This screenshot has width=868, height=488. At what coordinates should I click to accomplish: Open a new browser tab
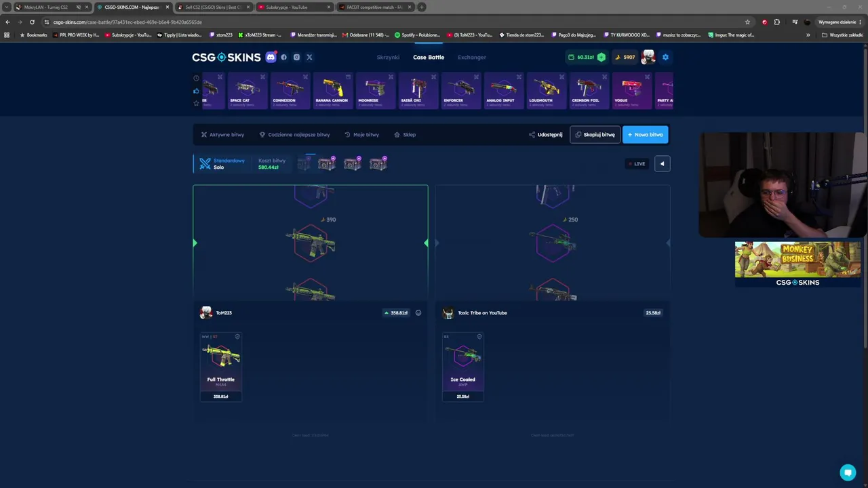(x=421, y=7)
